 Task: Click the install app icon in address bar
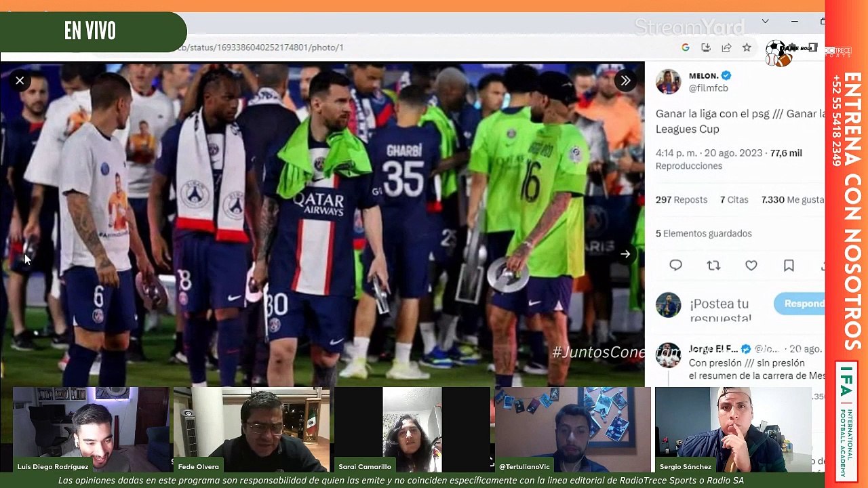706,47
